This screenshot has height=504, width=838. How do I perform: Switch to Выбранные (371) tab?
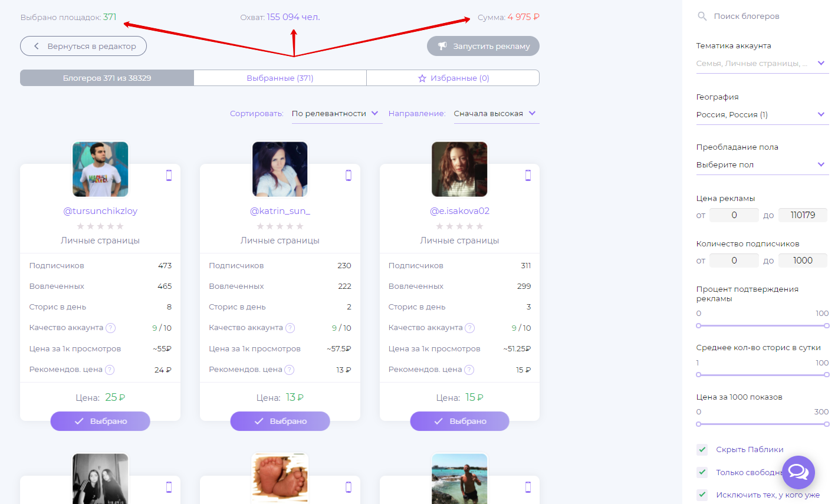coord(280,78)
